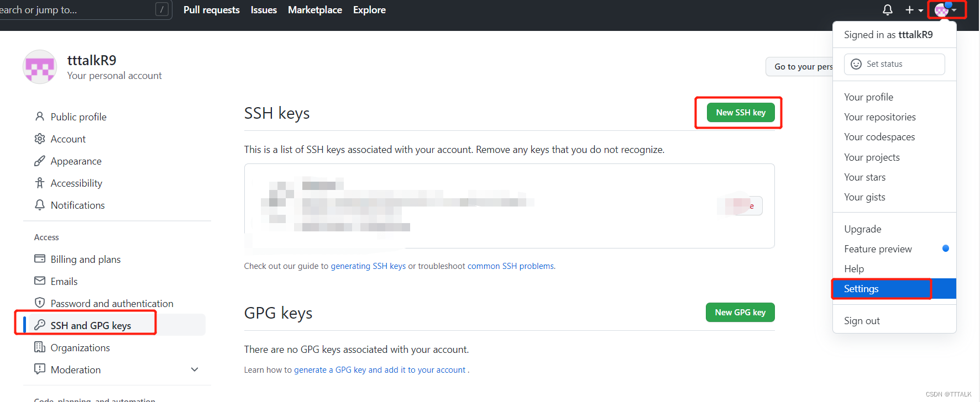Choose Upgrade in user menu

point(894,229)
